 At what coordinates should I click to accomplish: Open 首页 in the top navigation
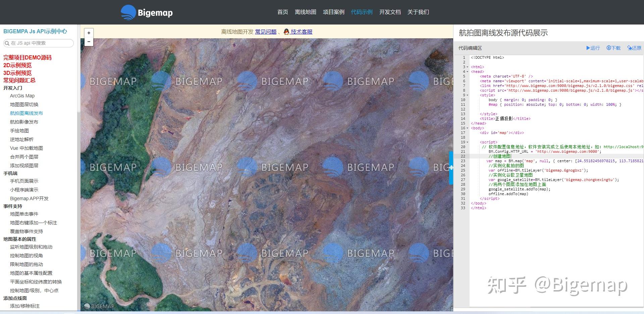283,12
